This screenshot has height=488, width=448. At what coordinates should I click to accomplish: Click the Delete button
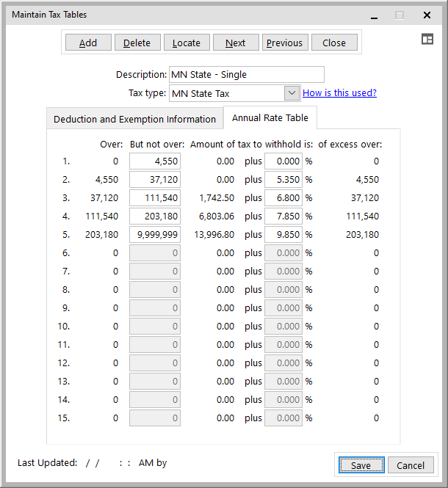(x=137, y=43)
